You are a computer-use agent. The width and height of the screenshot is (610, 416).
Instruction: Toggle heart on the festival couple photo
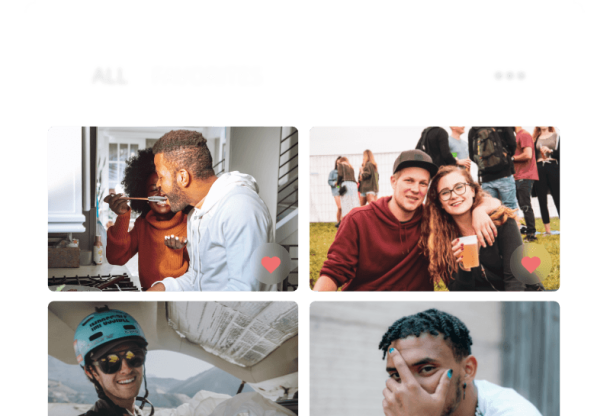[531, 264]
